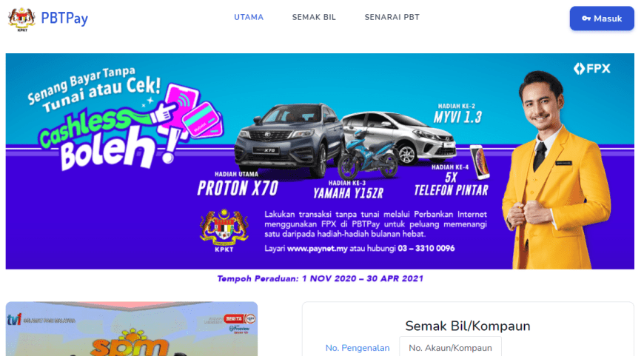This screenshot has width=644, height=356.
Task: Click the Berita logo on video thumbnail
Action: [x=239, y=319]
